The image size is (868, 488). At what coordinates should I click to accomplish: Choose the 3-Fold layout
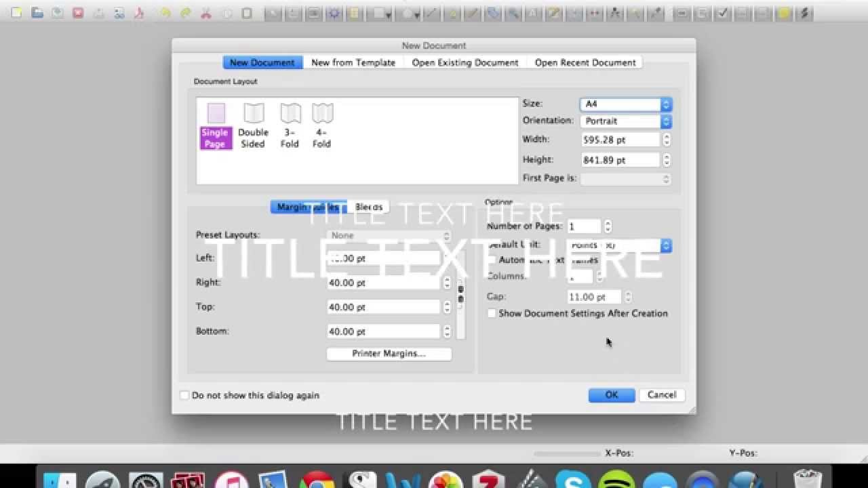pos(290,126)
